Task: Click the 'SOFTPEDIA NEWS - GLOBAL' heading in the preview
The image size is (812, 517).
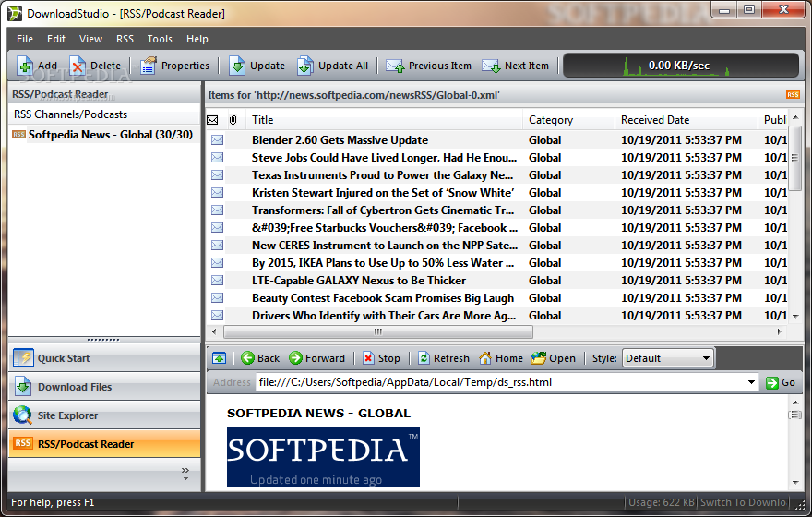Action: point(318,413)
